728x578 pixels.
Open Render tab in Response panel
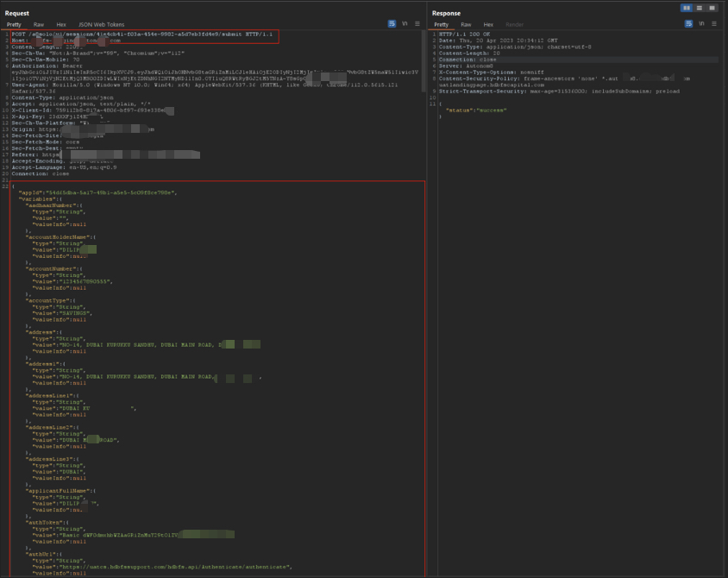point(514,25)
